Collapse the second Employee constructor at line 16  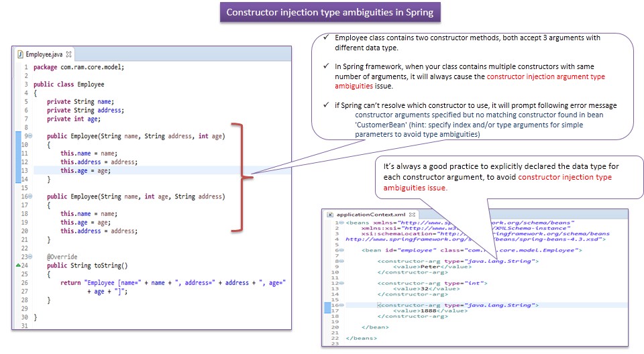(30, 196)
